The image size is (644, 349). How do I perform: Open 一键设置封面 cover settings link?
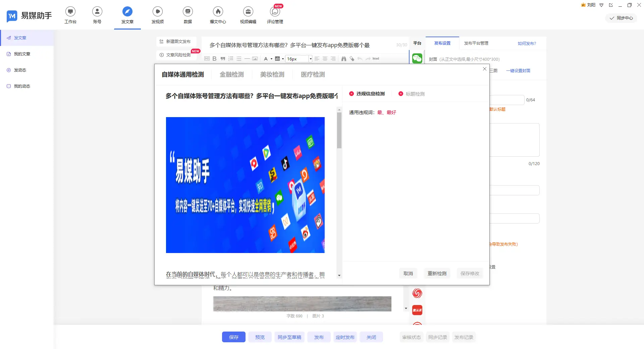519,71
